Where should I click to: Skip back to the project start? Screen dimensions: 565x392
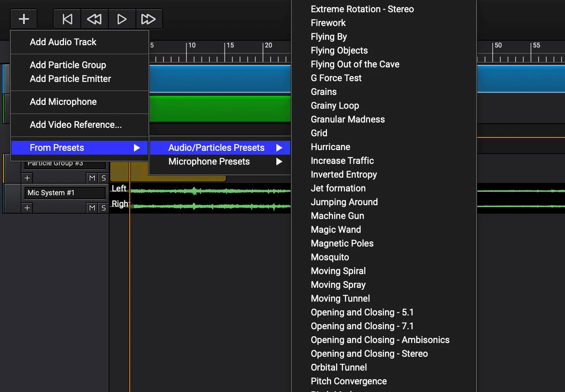coord(67,19)
